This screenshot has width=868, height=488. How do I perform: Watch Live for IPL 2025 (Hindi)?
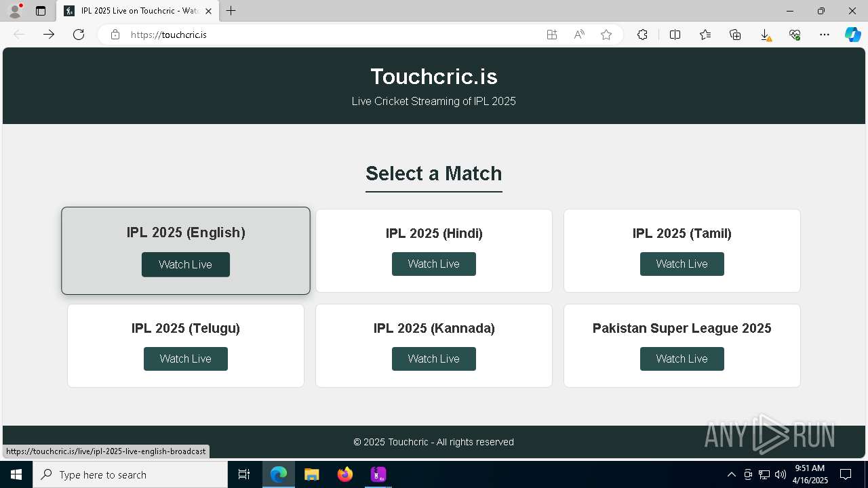click(x=434, y=264)
